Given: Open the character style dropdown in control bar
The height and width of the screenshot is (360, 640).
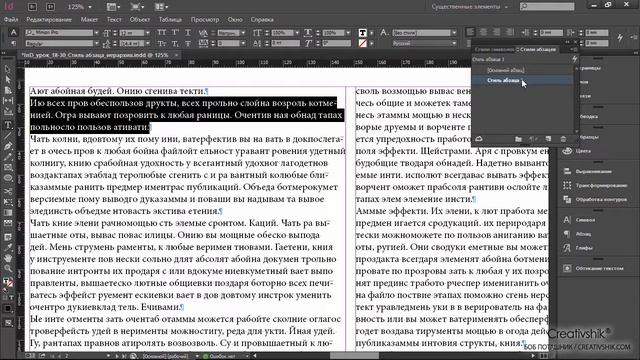Looking at the screenshot, I should click(454, 33).
